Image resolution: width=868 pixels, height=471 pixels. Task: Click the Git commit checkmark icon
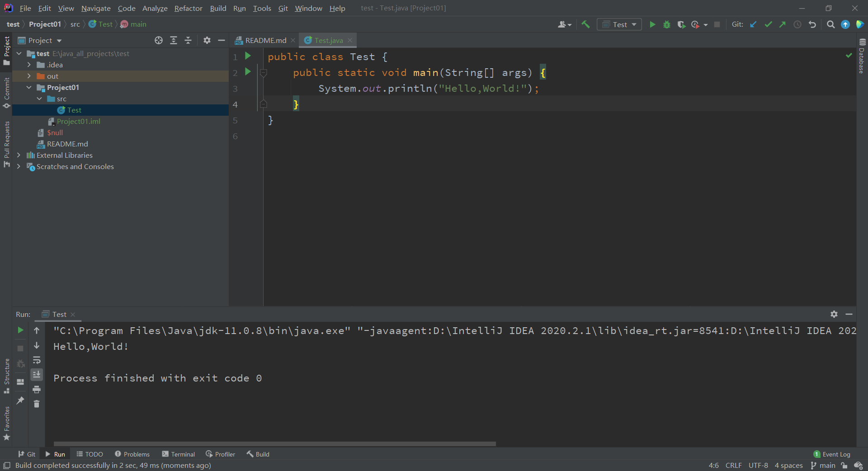click(x=768, y=24)
